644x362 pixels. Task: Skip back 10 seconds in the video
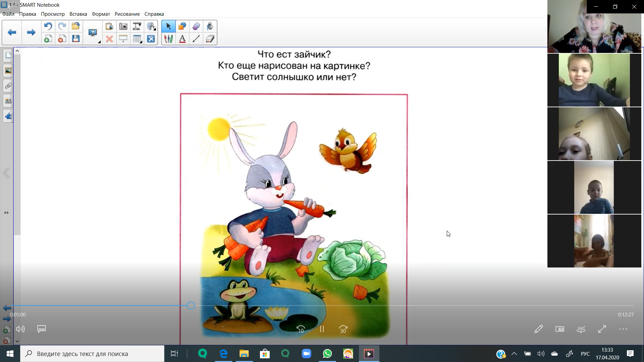(x=301, y=329)
